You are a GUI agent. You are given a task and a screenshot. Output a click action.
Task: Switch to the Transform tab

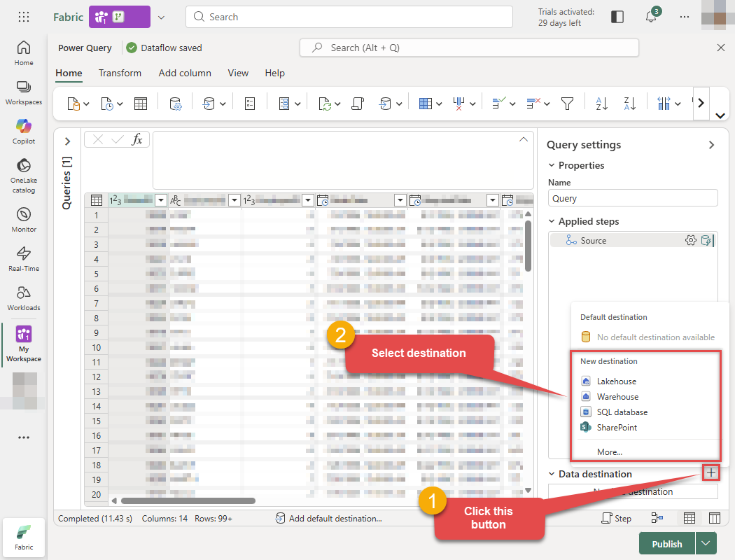120,73
